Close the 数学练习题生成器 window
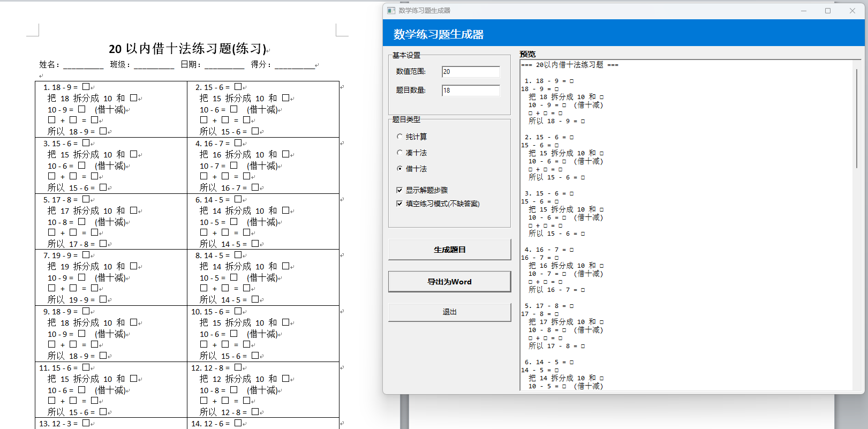This screenshot has height=429, width=868. (x=852, y=11)
